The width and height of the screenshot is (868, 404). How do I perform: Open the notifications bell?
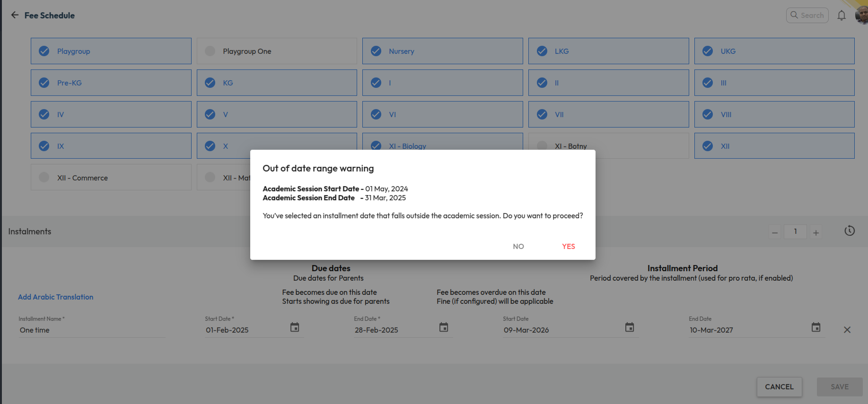click(841, 16)
